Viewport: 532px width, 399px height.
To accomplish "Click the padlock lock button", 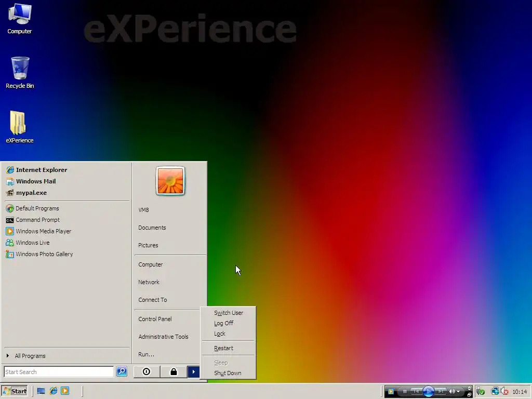I will pyautogui.click(x=174, y=371).
